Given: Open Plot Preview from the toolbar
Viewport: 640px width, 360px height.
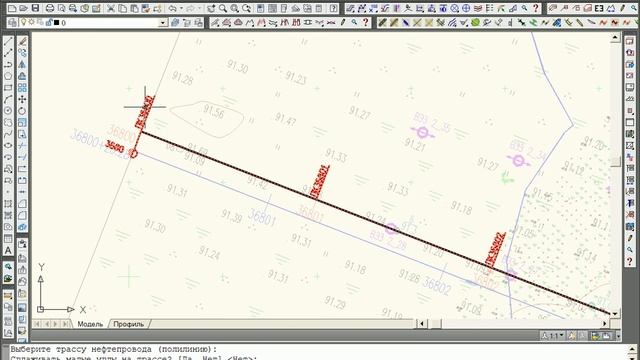Looking at the screenshot, I should coord(62,8).
